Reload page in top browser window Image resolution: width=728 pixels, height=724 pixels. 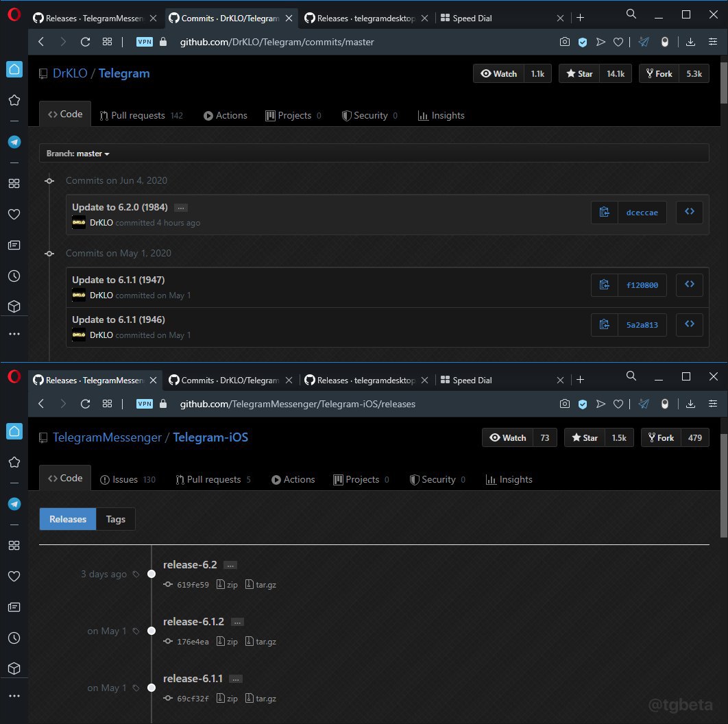85,42
